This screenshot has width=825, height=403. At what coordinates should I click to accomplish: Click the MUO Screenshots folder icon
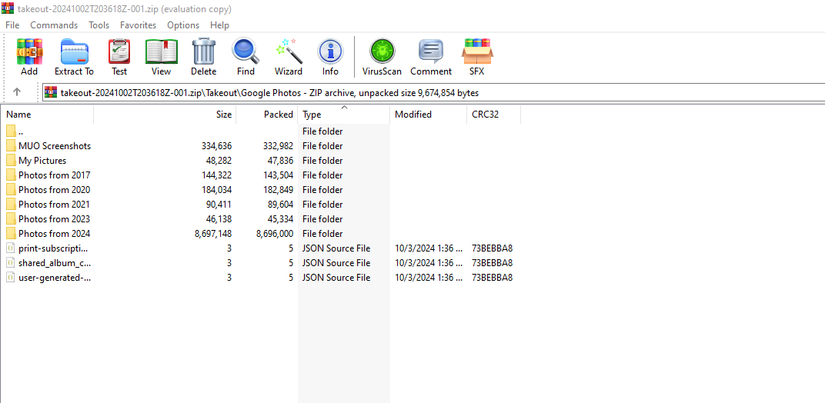coord(11,146)
